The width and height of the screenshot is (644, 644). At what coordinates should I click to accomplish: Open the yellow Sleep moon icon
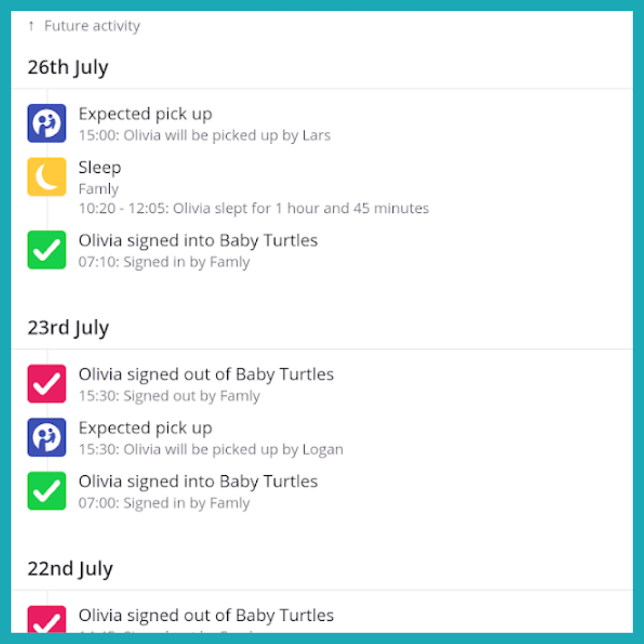tap(47, 177)
